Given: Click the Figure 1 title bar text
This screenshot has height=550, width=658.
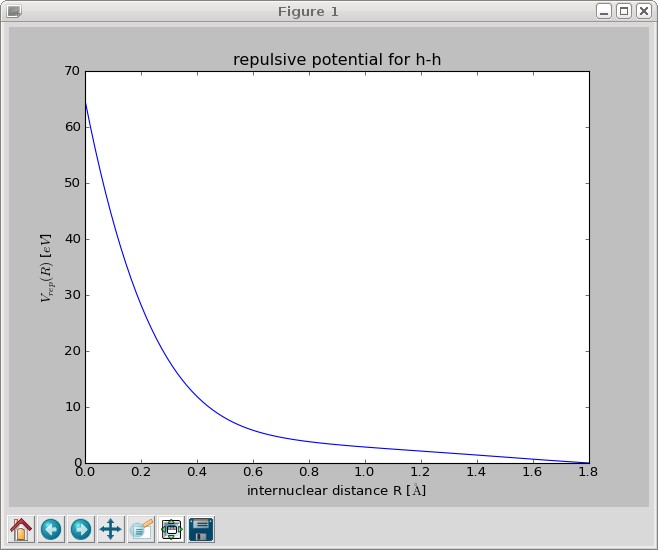Looking at the screenshot, I should click(307, 11).
